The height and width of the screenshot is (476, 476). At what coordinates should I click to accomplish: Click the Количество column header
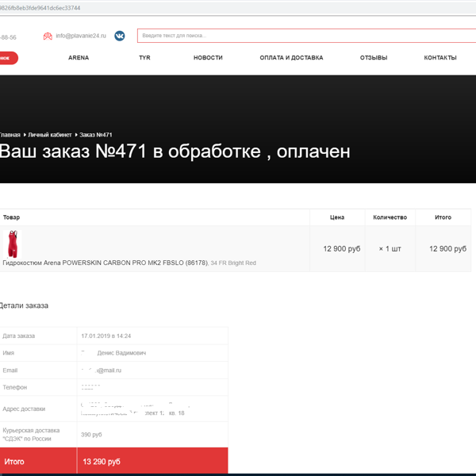(x=390, y=217)
